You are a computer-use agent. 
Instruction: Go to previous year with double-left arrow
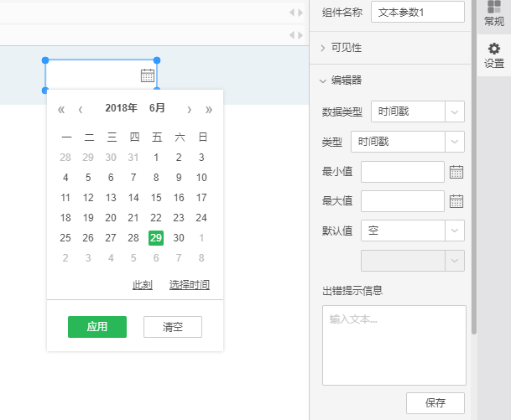[x=61, y=109]
